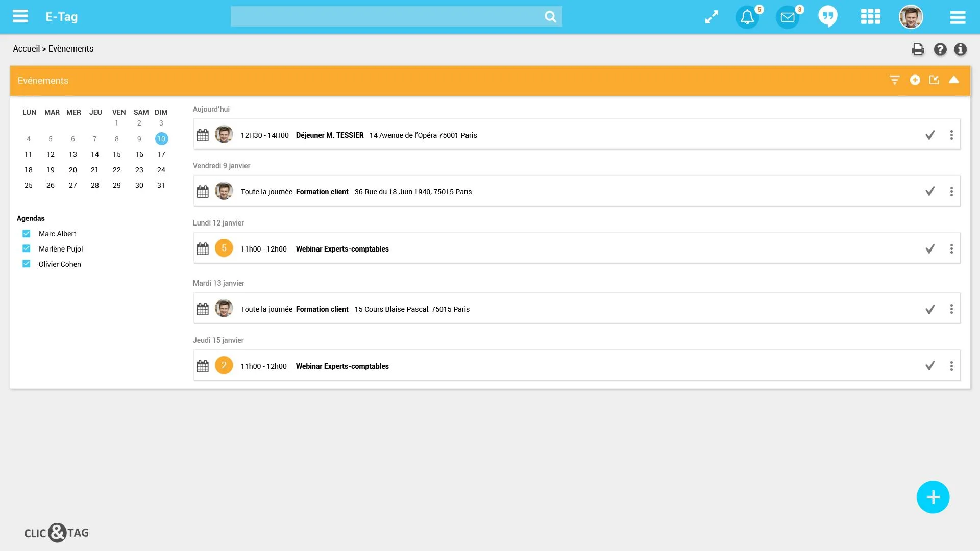980x551 pixels.
Task: Mark Déjeuner M. TESSIER as done
Action: [x=930, y=135]
